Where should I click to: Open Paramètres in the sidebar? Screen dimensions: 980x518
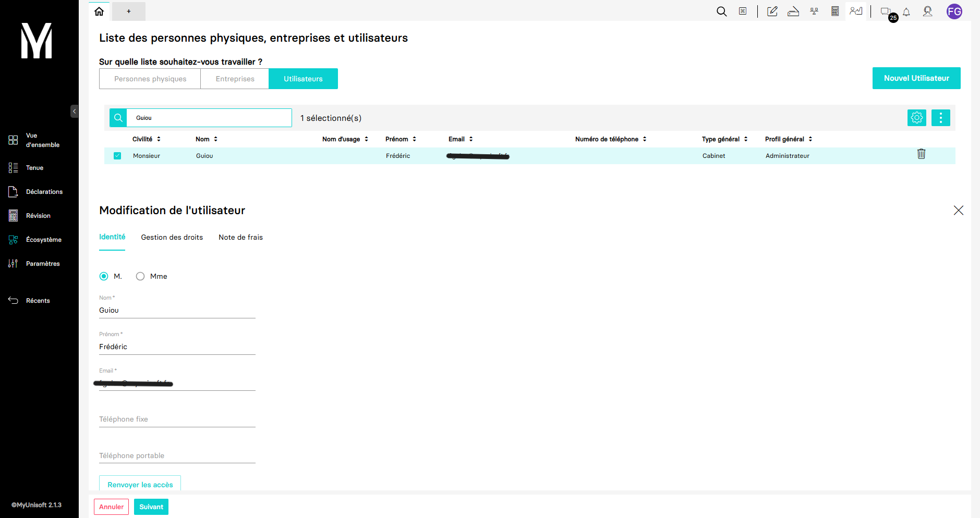coord(34,264)
